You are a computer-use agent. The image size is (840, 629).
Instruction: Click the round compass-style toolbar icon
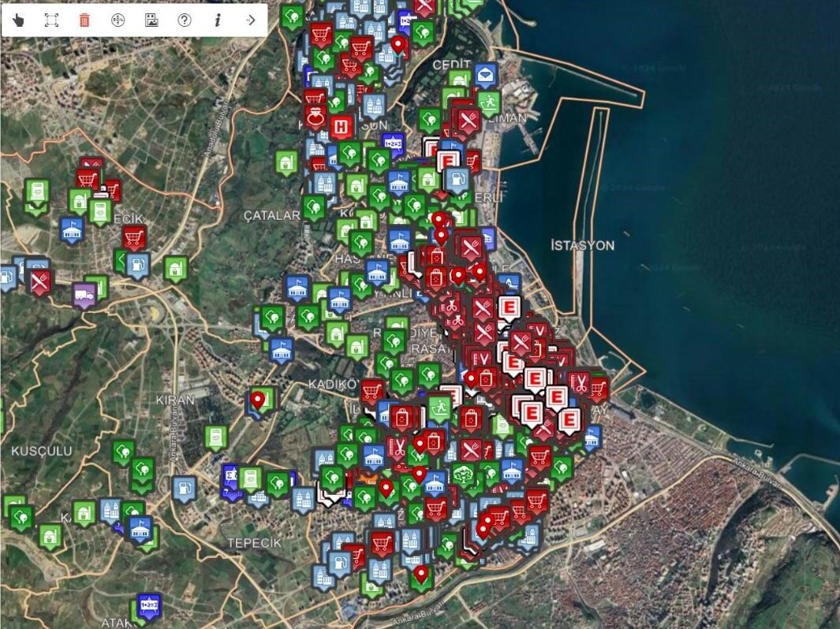(118, 20)
